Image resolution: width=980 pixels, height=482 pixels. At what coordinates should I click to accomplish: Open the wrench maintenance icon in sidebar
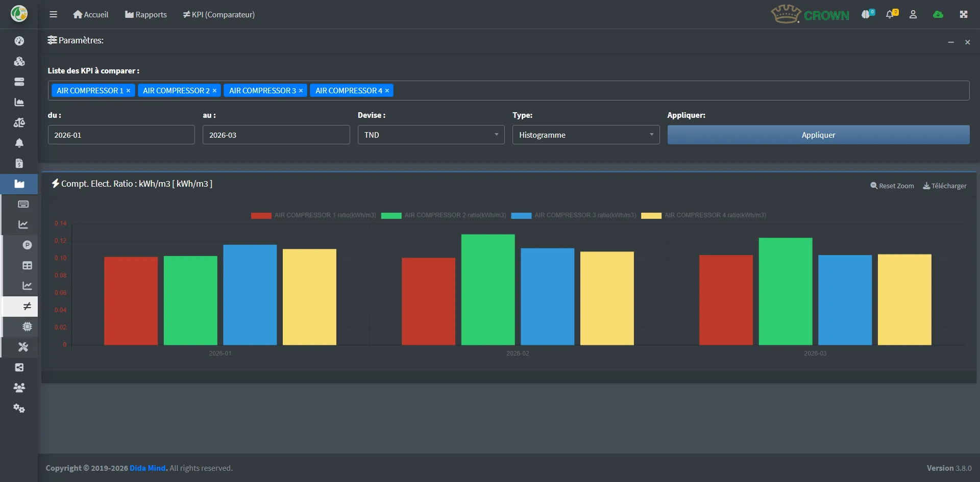pyautogui.click(x=23, y=347)
